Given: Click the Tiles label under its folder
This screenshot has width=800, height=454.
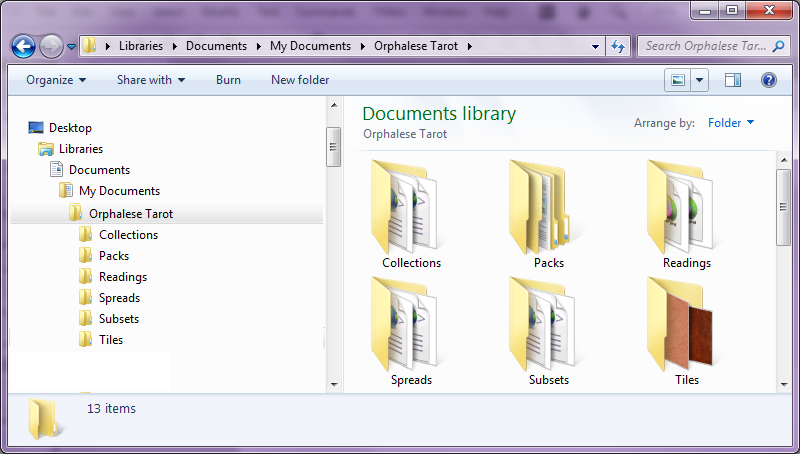Looking at the screenshot, I should tap(687, 380).
